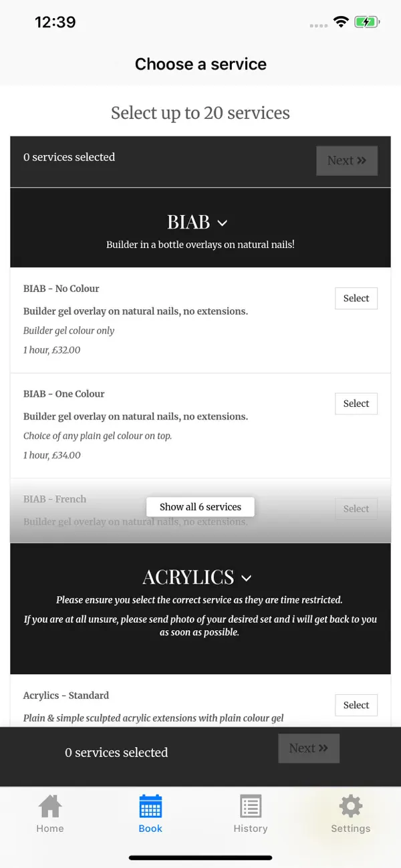Image resolution: width=401 pixels, height=868 pixels.
Task: Collapse the BIAB section chevron
Action: point(223,223)
